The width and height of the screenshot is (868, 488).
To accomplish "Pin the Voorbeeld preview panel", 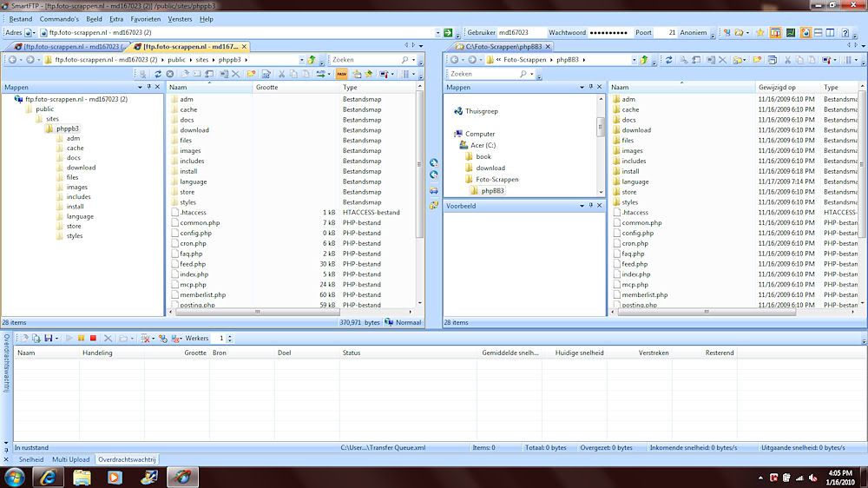I will 590,206.
